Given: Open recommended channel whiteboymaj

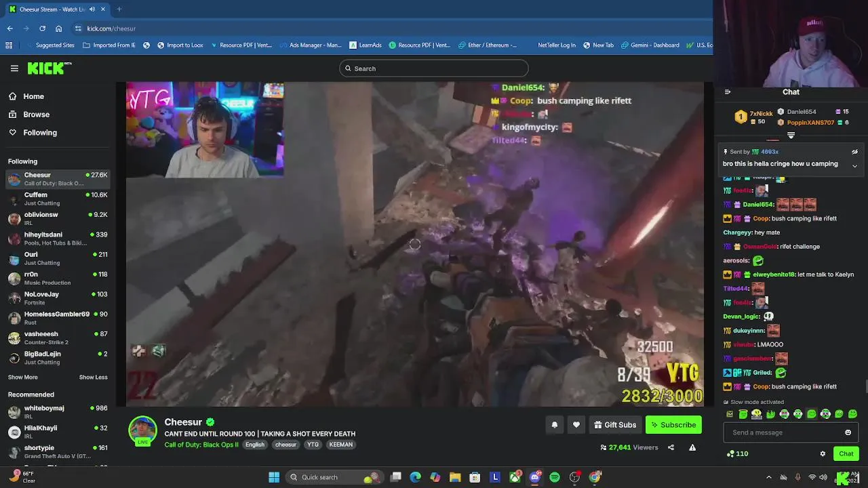Looking at the screenshot, I should pos(58,412).
